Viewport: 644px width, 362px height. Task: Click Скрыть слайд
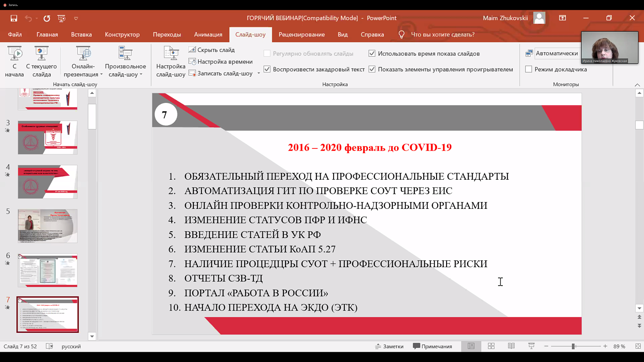click(x=212, y=50)
